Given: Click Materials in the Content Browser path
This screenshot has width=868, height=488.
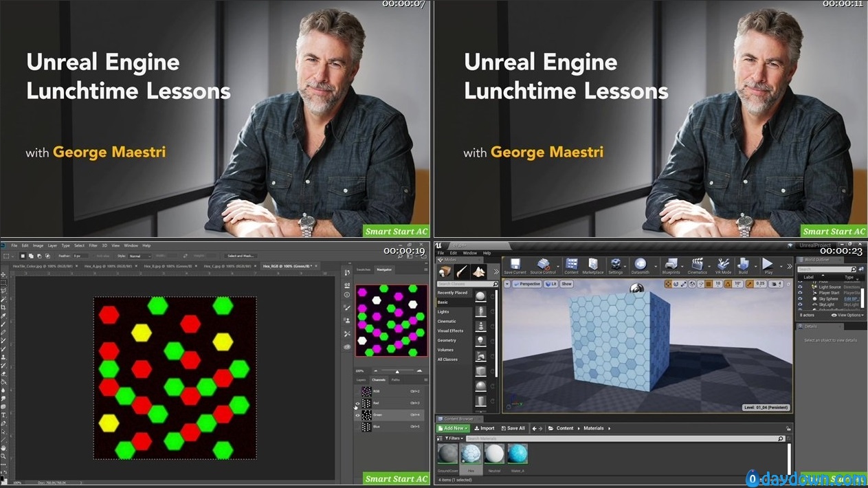Looking at the screenshot, I should pos(594,428).
